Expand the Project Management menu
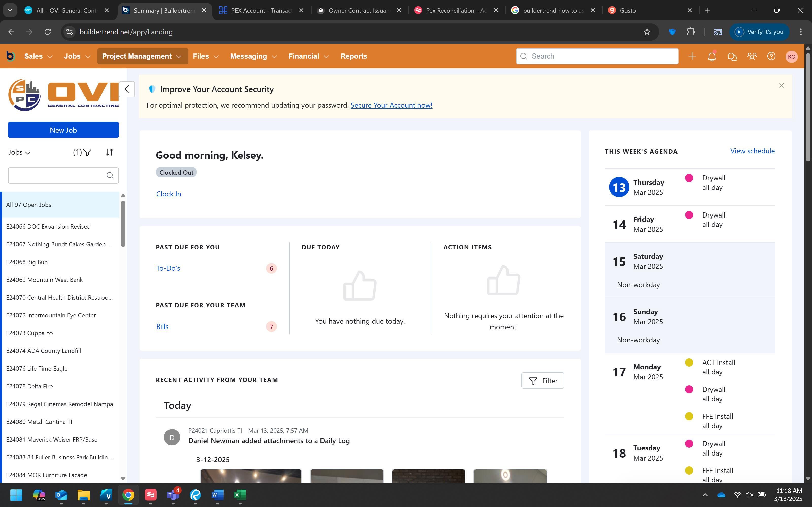Screen dimensions: 812x507 (142, 56)
